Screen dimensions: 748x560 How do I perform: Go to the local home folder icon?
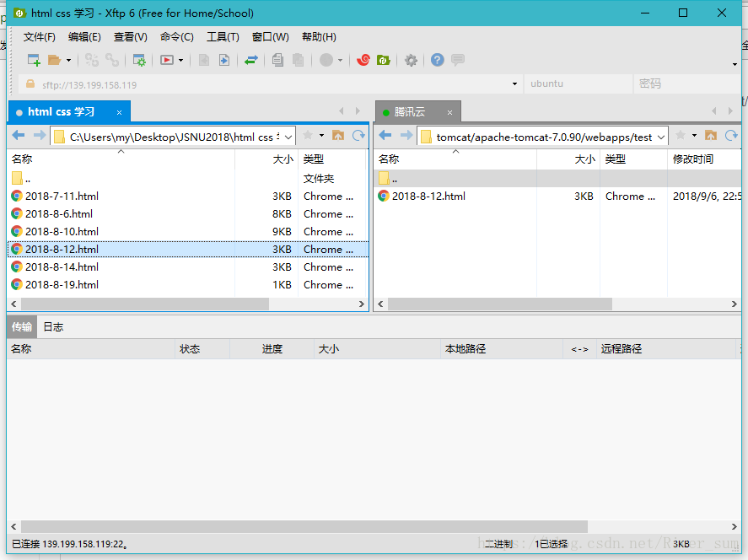338,136
